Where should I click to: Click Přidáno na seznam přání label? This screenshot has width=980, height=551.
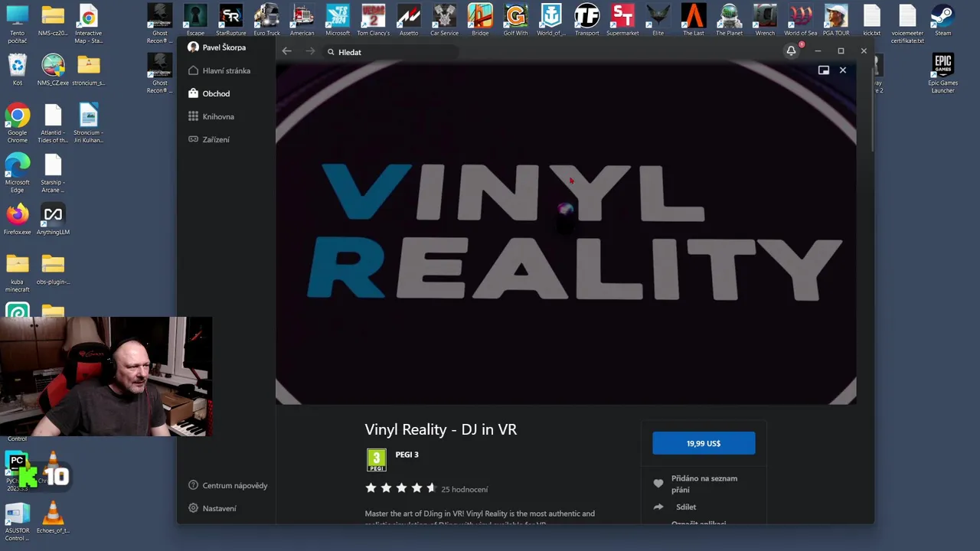(704, 484)
